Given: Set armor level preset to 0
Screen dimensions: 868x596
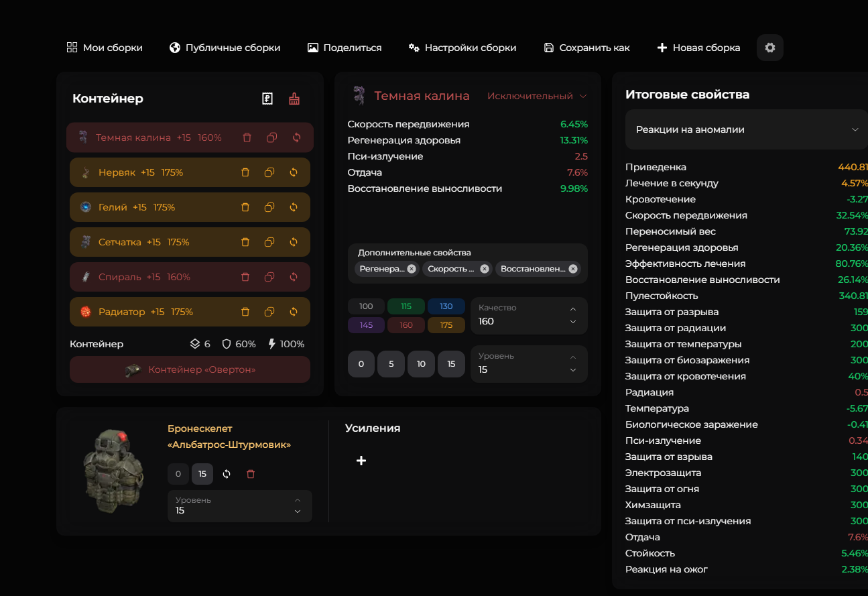Looking at the screenshot, I should tap(178, 474).
